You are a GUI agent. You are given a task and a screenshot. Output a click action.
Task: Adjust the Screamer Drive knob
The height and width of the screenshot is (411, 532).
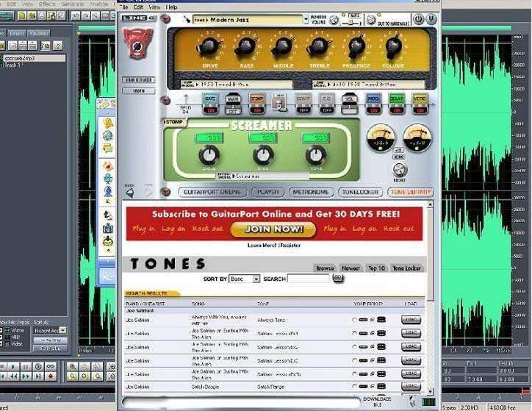[x=209, y=155]
